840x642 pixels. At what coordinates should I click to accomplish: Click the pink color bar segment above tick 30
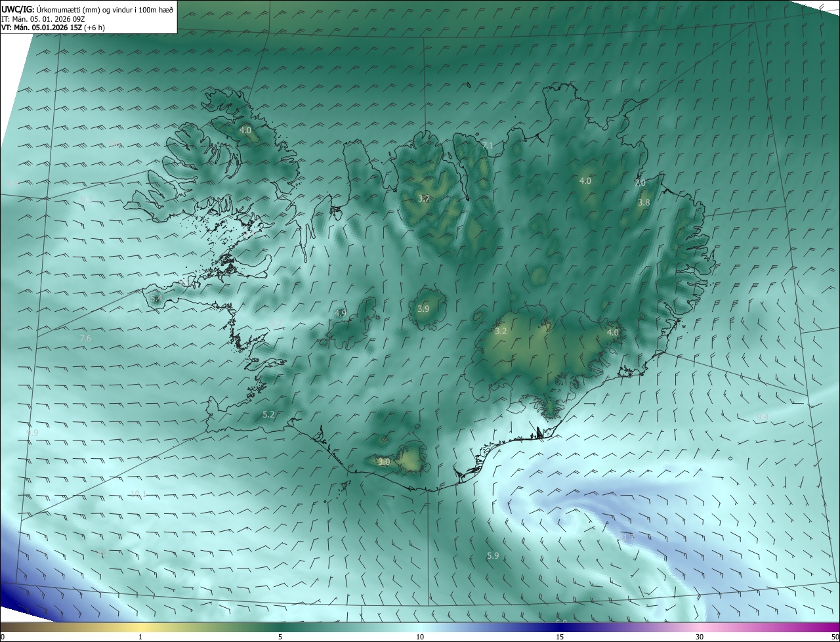[700, 627]
